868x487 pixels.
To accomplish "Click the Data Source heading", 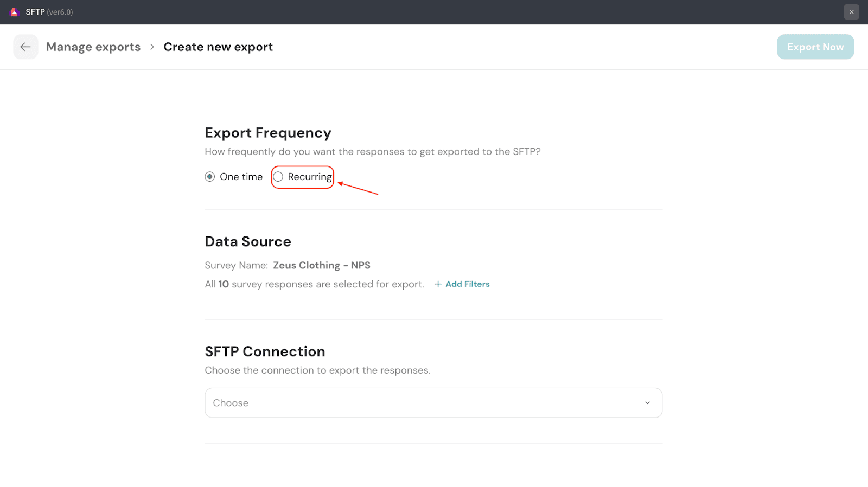I will pos(248,241).
